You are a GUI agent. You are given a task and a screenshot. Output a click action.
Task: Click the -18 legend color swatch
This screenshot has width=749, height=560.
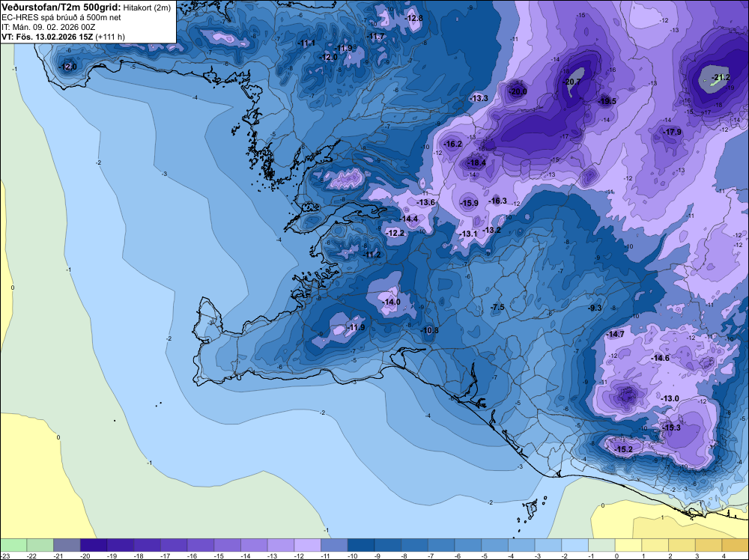(147, 545)
